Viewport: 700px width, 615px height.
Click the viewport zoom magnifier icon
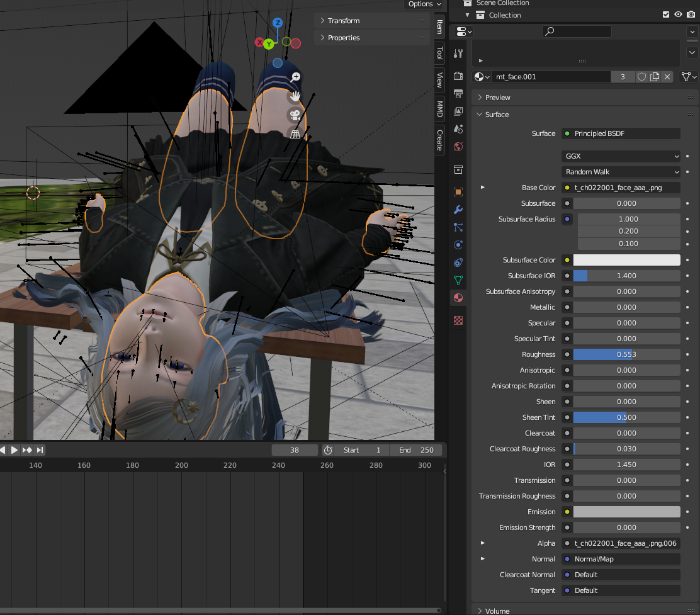tap(295, 77)
